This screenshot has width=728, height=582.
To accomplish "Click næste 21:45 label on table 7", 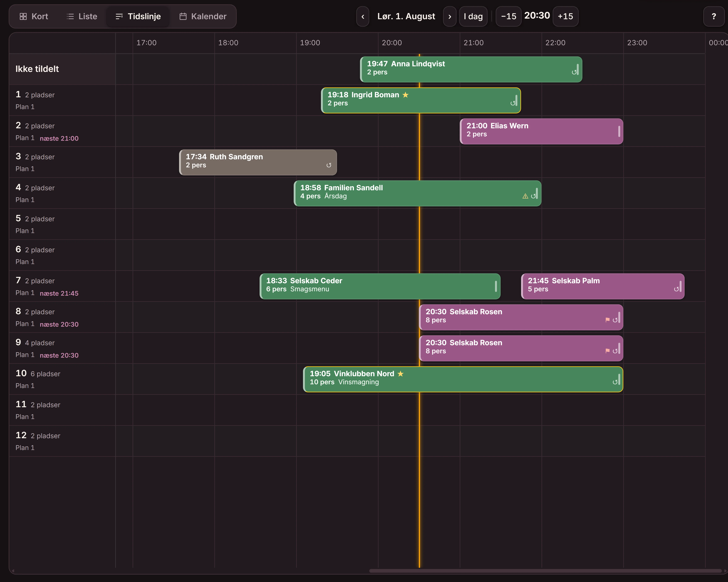I will click(x=59, y=293).
